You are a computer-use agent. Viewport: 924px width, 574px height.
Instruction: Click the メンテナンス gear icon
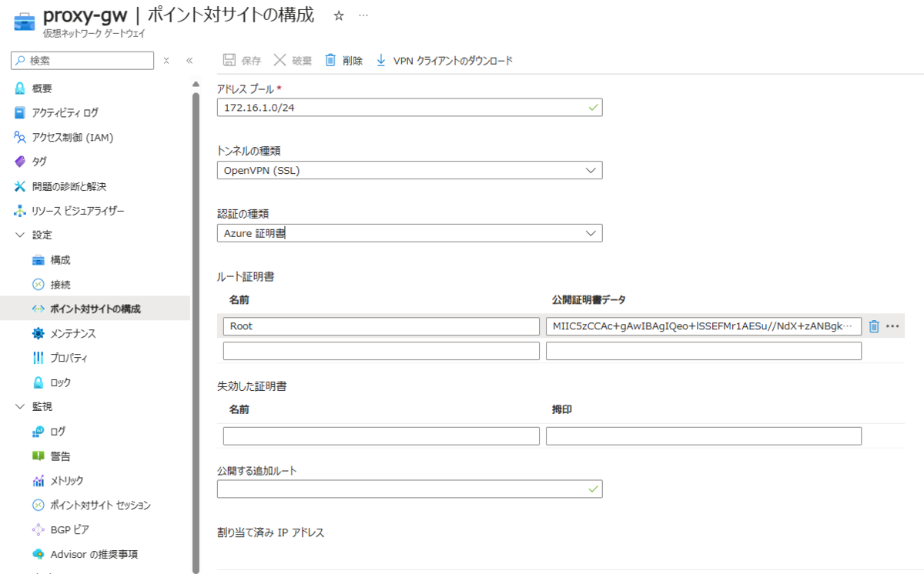tap(38, 333)
